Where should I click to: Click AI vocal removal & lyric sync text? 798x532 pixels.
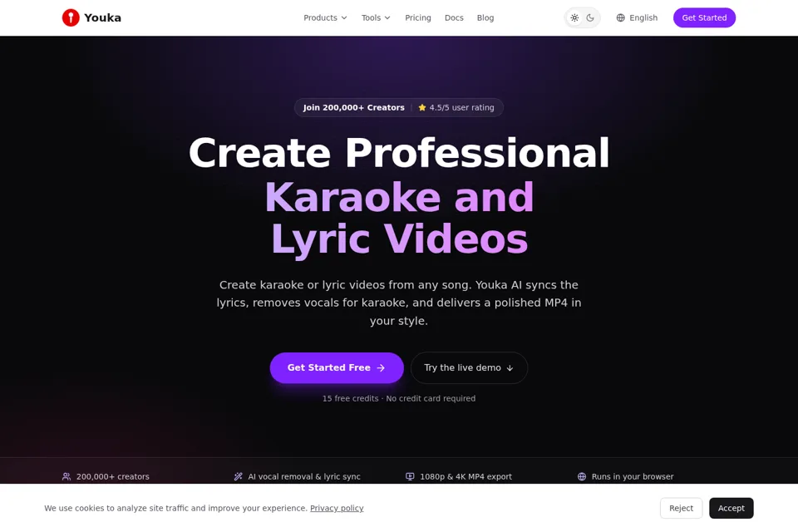304,476
